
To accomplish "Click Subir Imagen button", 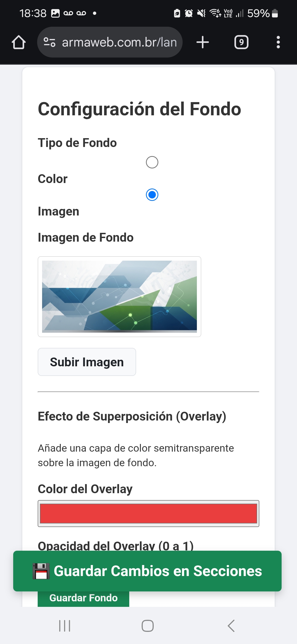I will click(x=87, y=362).
